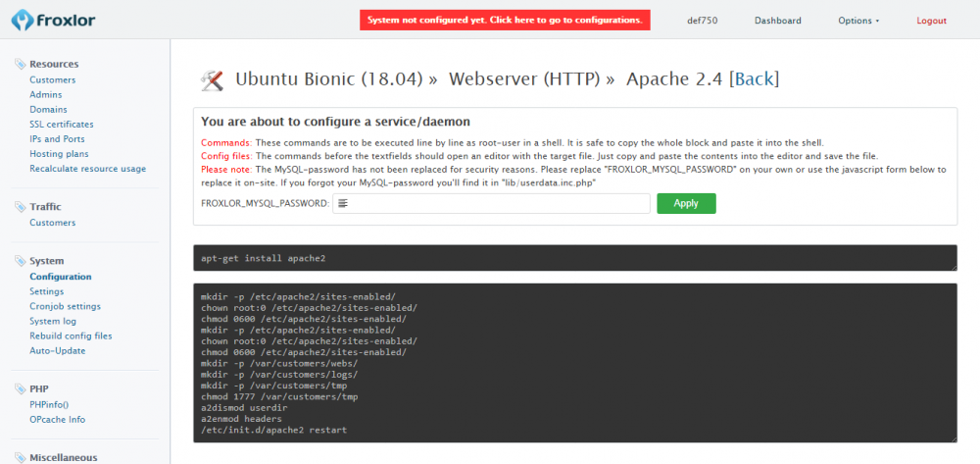The image size is (980, 464).
Task: Open Customers under Resources
Action: [52, 79]
